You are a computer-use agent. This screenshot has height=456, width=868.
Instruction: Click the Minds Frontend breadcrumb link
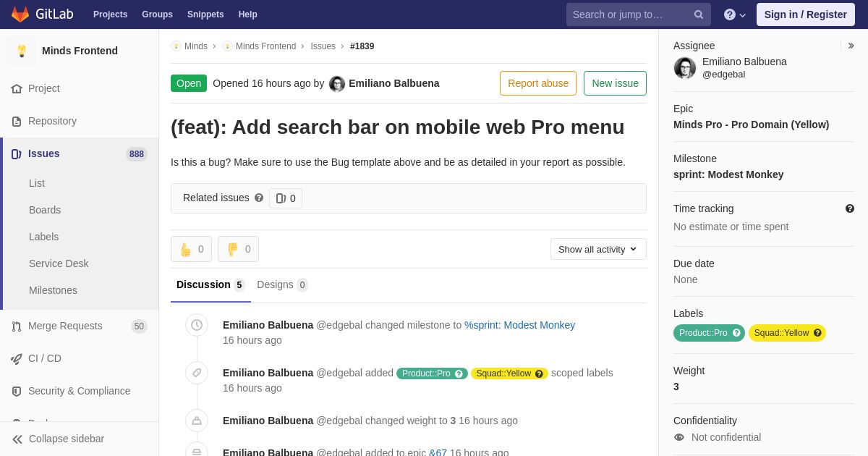point(265,46)
